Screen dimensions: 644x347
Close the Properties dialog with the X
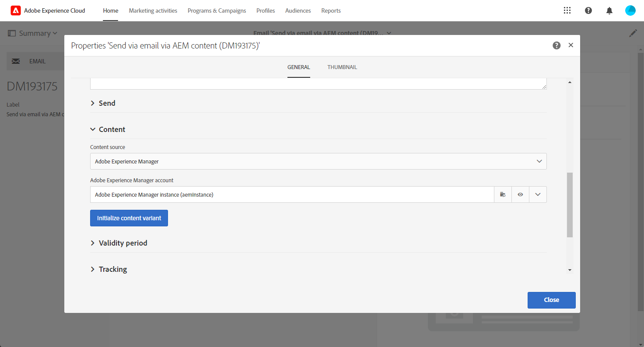(570, 45)
